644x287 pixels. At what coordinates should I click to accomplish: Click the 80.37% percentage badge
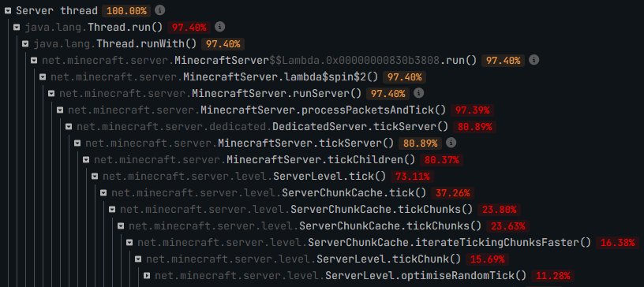tap(441, 160)
